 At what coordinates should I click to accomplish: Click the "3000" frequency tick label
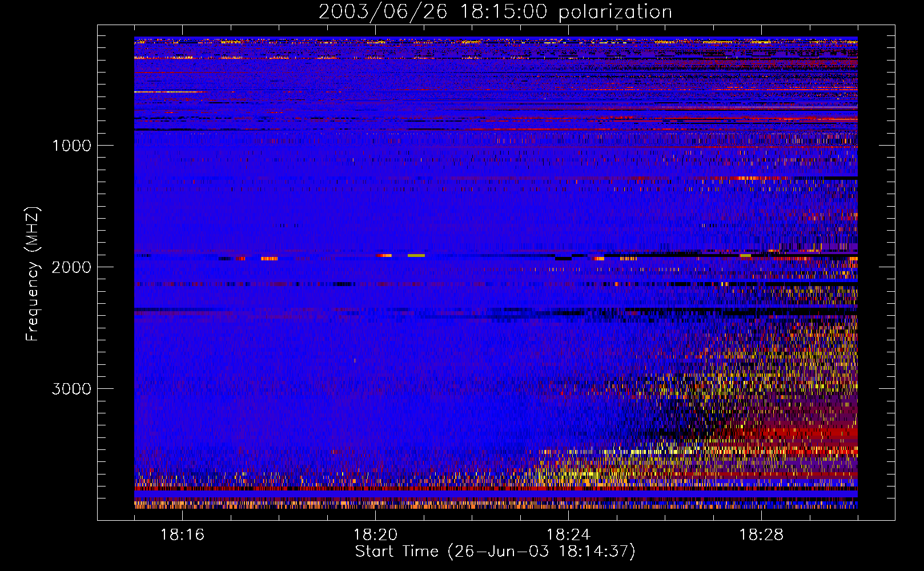click(71, 389)
